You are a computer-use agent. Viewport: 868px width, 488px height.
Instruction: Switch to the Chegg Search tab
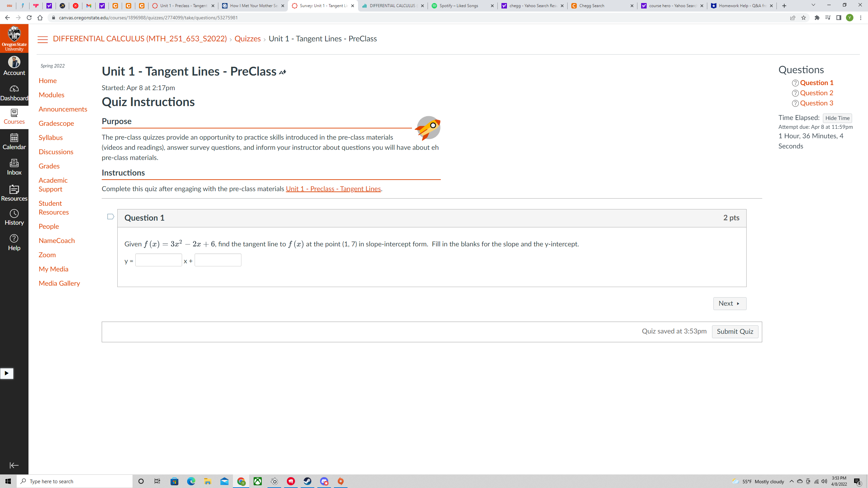(598, 6)
